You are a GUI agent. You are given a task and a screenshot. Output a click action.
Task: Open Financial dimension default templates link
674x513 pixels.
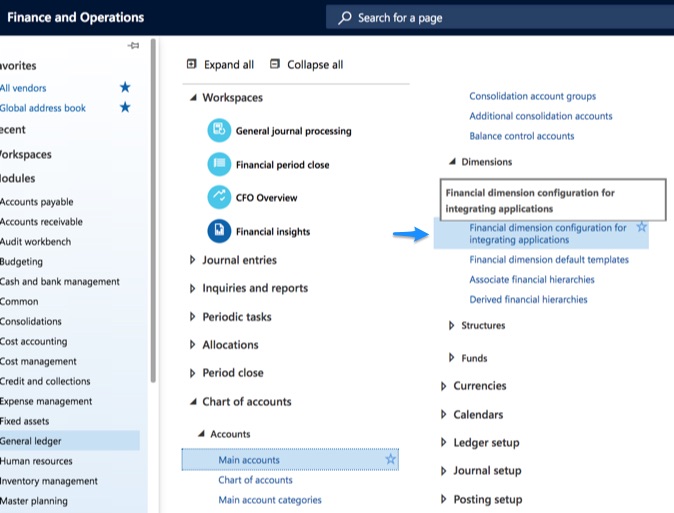click(549, 259)
